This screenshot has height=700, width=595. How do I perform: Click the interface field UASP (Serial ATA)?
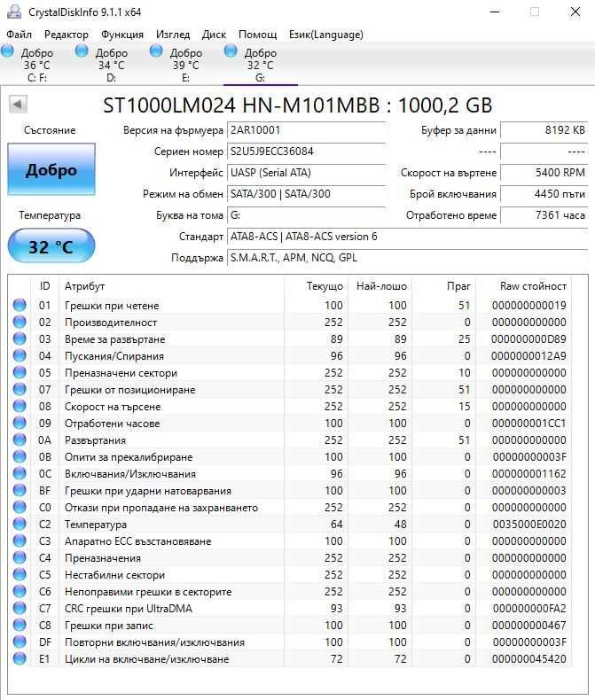pyautogui.click(x=307, y=173)
